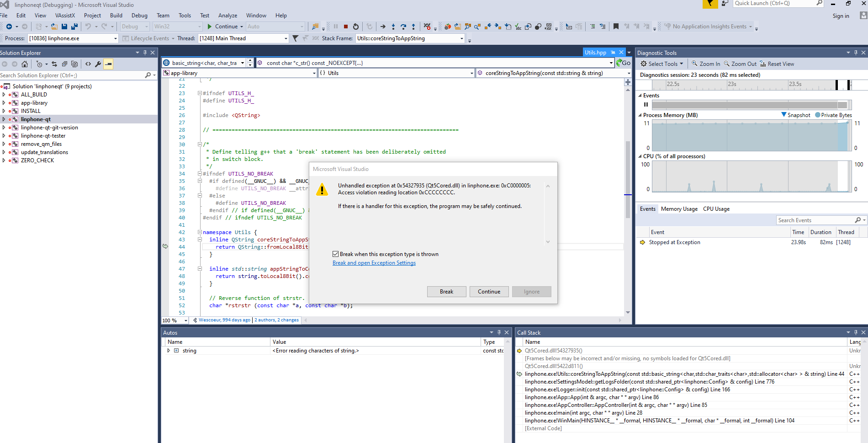Screen dimensions: 868x443
Task: Click Zoom In in Diagnostic Tools
Action: [x=706, y=64]
